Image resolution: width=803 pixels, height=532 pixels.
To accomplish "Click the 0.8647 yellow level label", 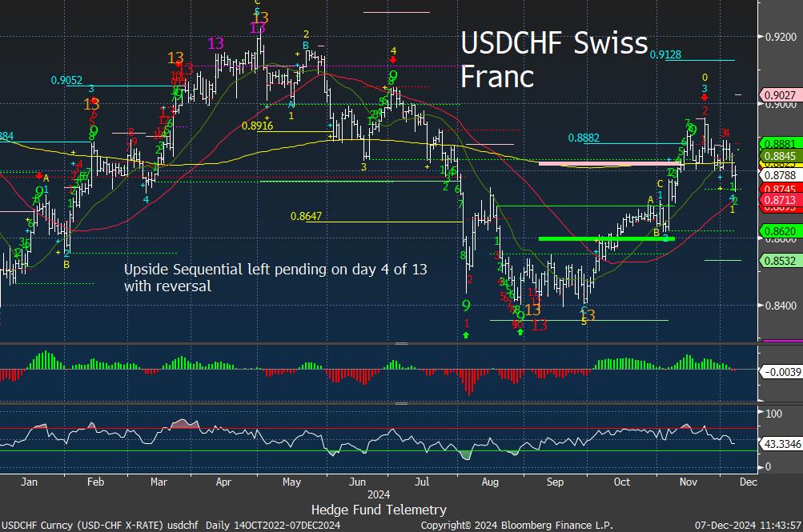I will [307, 216].
